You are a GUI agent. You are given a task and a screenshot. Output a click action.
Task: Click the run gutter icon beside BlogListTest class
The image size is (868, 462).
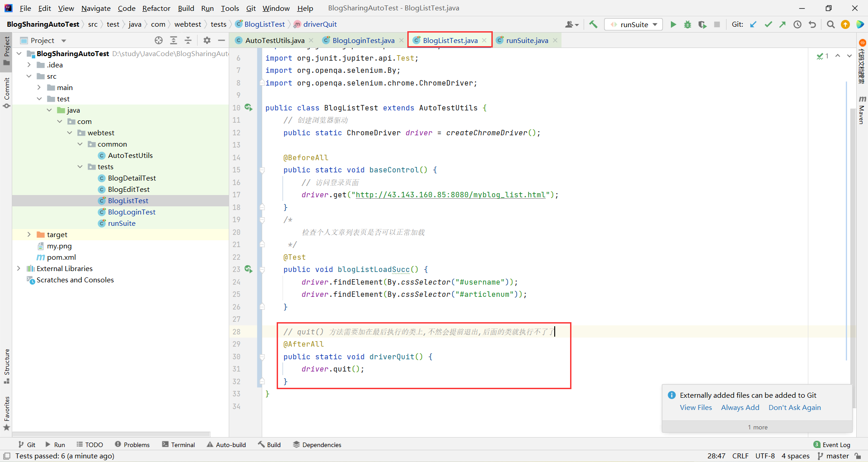(x=248, y=107)
